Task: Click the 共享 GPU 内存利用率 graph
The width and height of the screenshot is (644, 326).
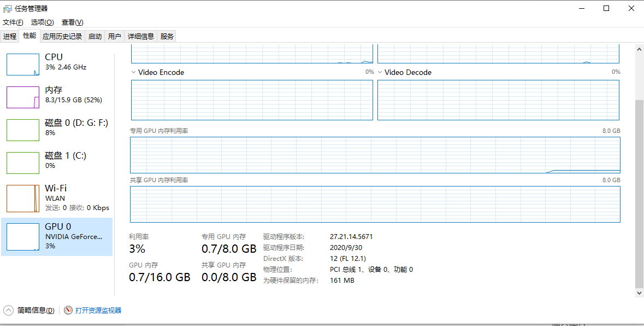Action: 375,205
